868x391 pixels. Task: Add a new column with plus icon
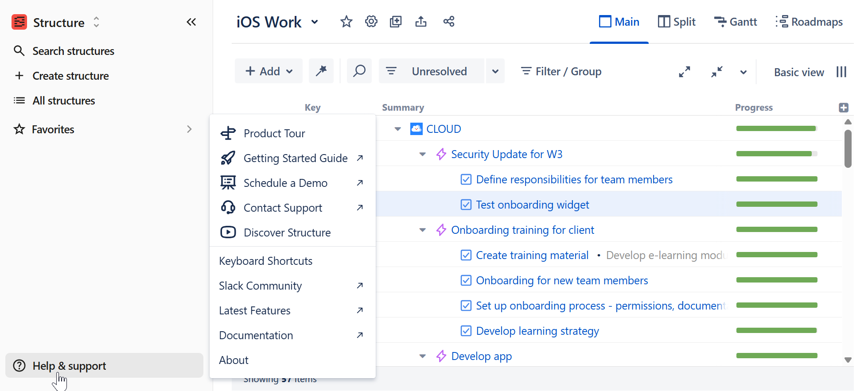[843, 108]
